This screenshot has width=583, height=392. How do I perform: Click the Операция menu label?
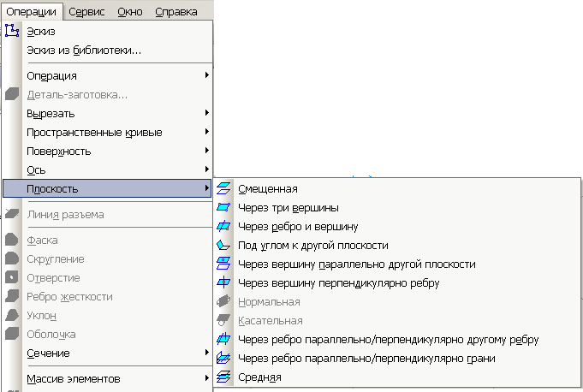tap(51, 76)
